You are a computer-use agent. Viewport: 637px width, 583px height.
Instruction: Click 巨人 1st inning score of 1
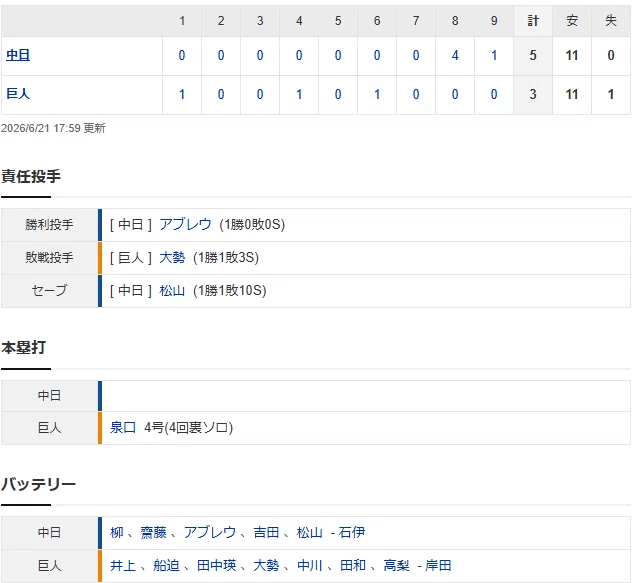[x=182, y=94]
